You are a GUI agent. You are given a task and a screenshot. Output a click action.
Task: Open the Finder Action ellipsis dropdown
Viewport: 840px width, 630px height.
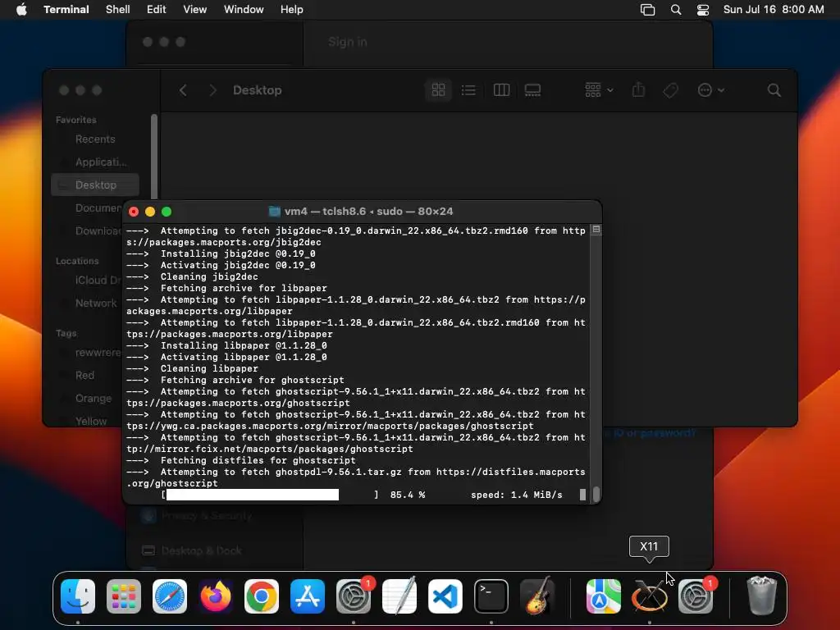[711, 90]
